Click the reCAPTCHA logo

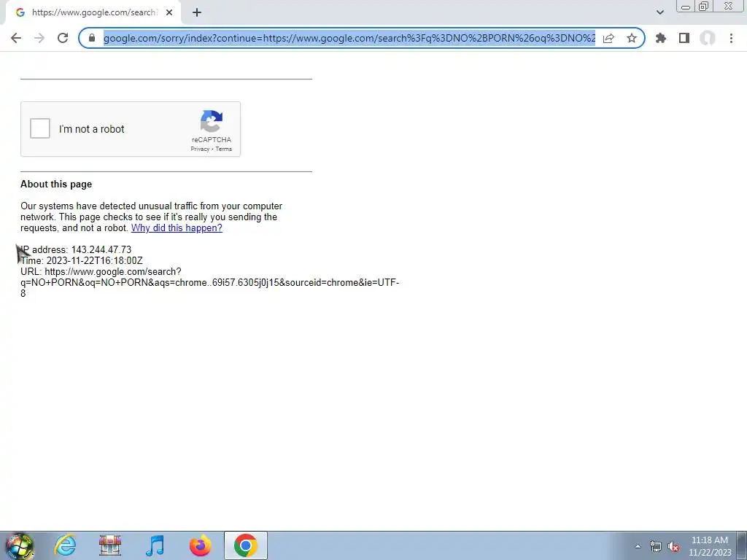coord(211,122)
